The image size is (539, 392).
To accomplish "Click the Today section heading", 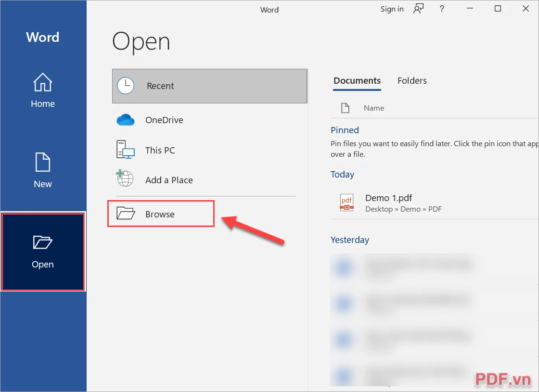I will [x=342, y=175].
